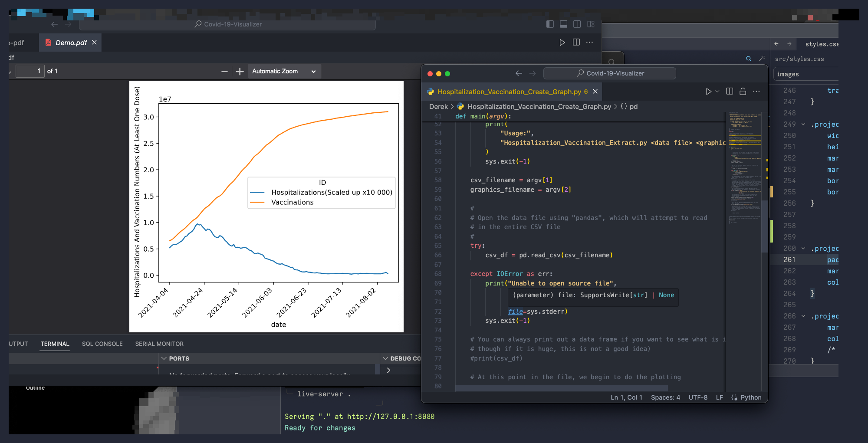Collapse the DEBUG CONSOLE section

point(385,358)
